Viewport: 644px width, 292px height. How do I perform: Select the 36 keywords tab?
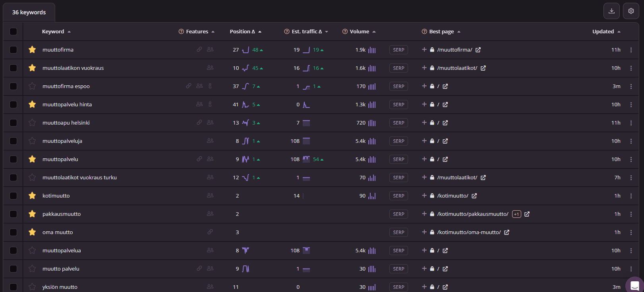(29, 12)
